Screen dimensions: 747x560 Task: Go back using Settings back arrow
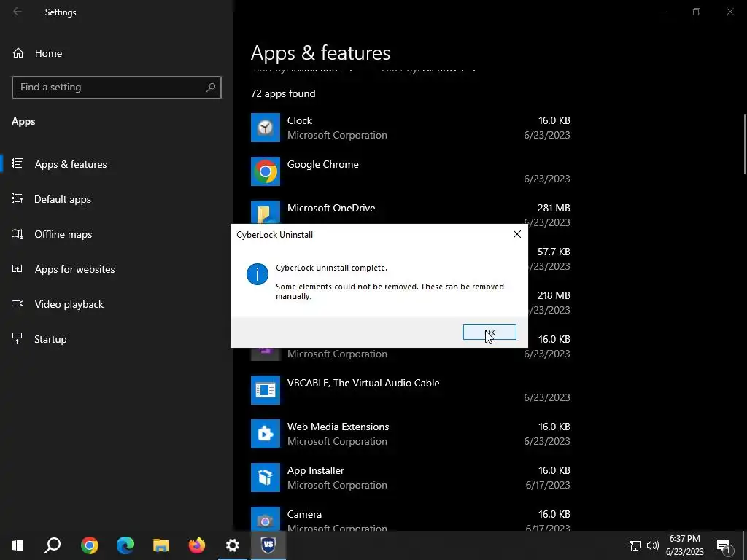pyautogui.click(x=18, y=12)
